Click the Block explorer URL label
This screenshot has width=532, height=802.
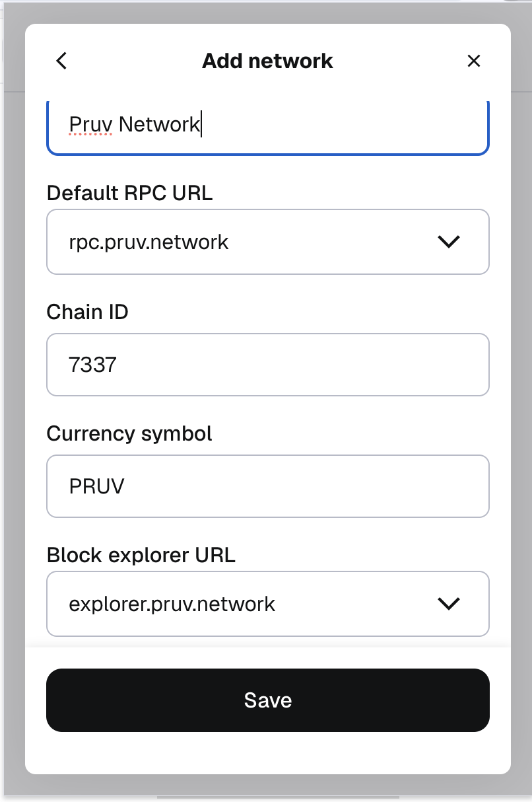point(141,555)
